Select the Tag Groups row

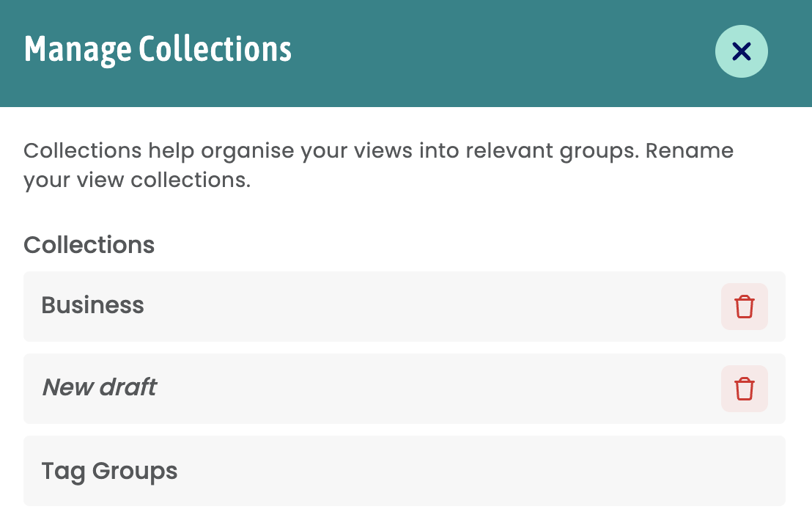coord(405,471)
